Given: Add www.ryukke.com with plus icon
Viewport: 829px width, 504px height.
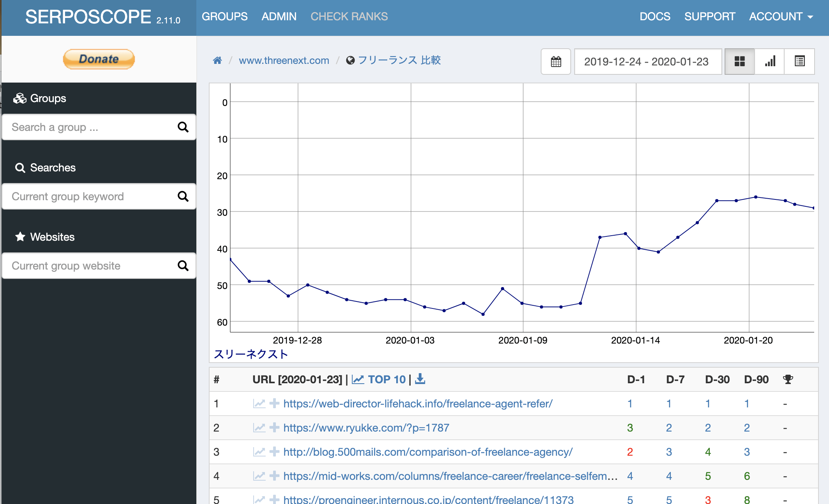Looking at the screenshot, I should tap(274, 428).
